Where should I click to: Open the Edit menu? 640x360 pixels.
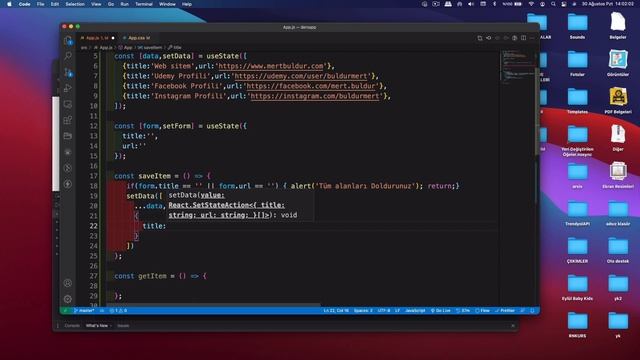(x=55, y=4)
